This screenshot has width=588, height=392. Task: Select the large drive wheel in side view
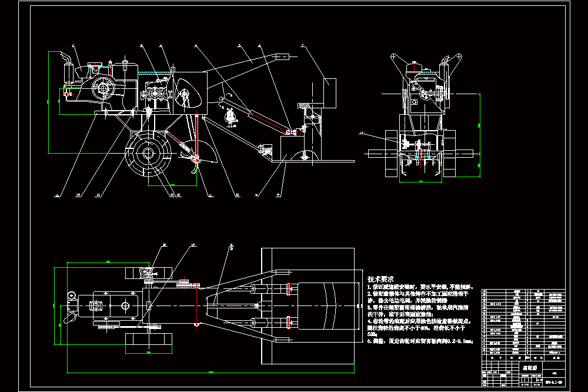[148, 153]
